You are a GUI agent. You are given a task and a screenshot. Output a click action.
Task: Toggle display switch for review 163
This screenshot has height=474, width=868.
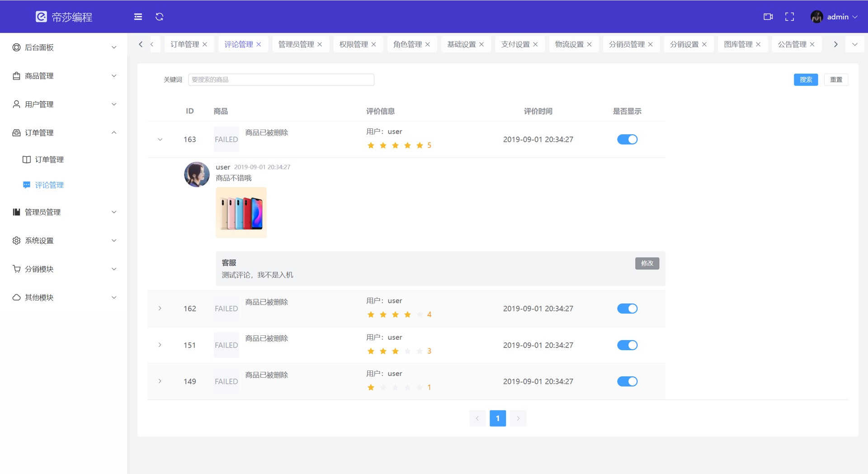click(627, 140)
